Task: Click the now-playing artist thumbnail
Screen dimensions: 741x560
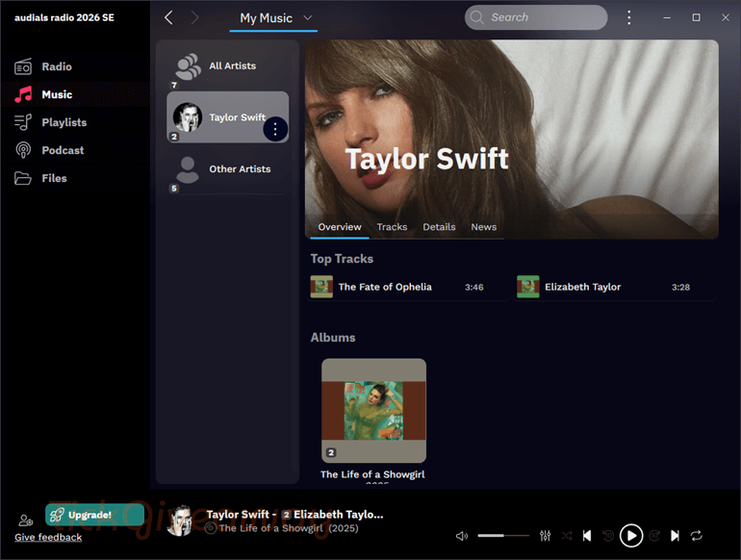Action: click(181, 521)
